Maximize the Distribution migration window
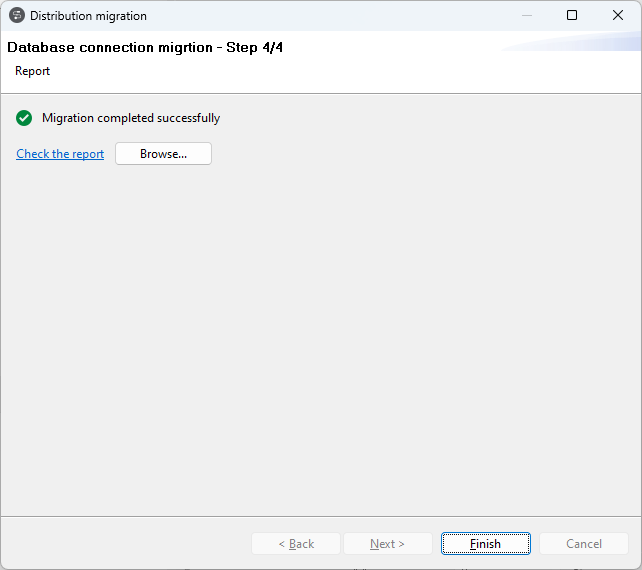The image size is (642, 570). pos(572,16)
